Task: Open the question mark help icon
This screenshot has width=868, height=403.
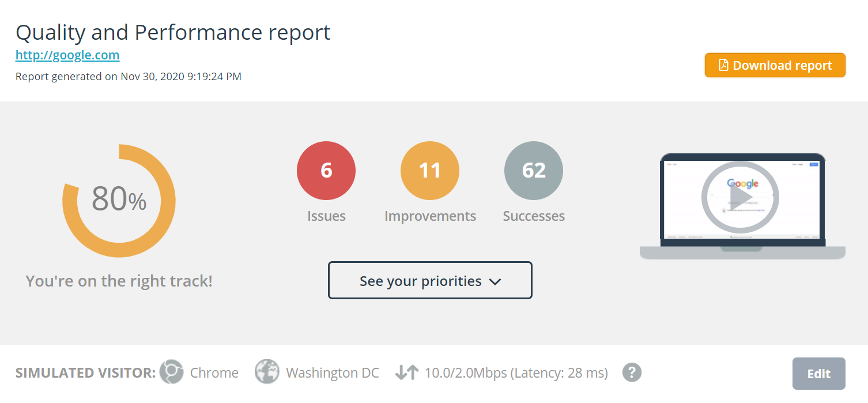Action: (x=632, y=372)
